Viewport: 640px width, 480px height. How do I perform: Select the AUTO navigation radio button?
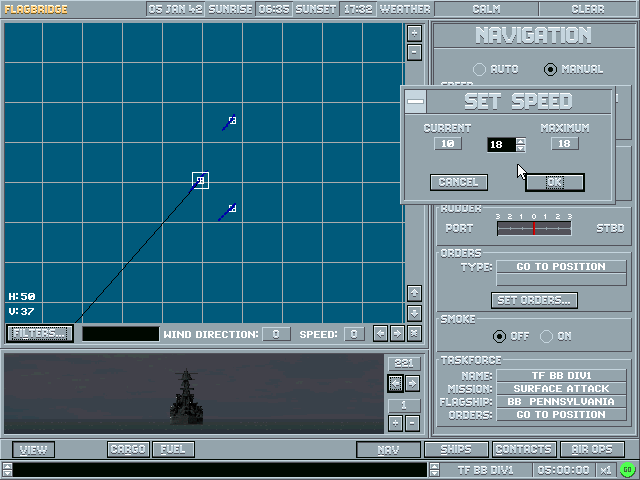pos(480,69)
